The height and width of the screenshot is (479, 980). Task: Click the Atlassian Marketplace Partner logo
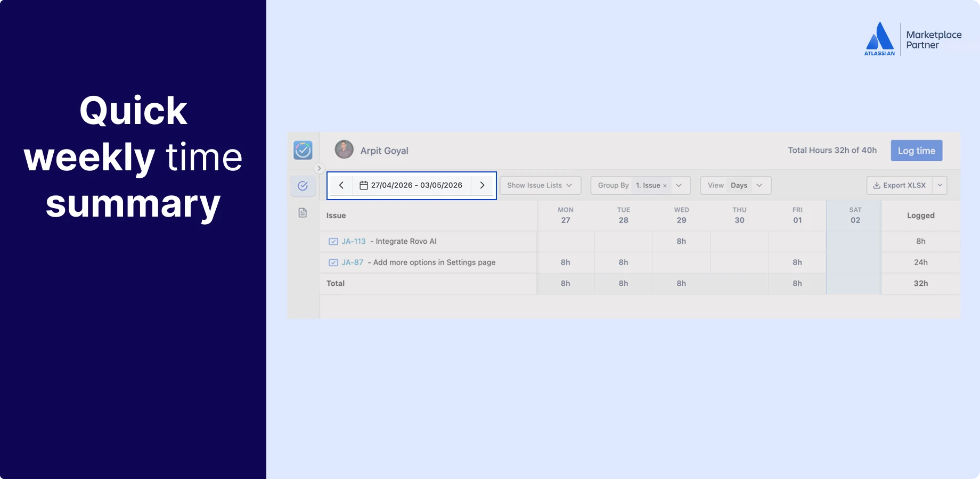coord(913,39)
